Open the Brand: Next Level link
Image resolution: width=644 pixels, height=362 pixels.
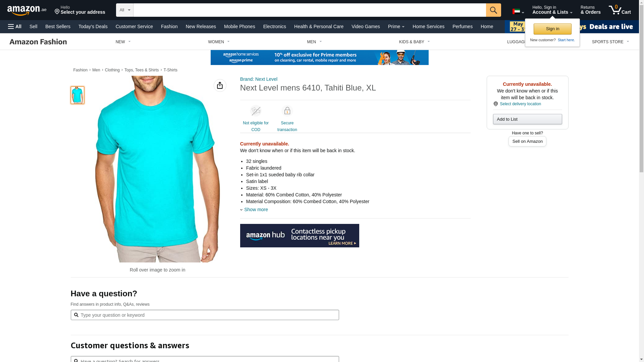259,79
